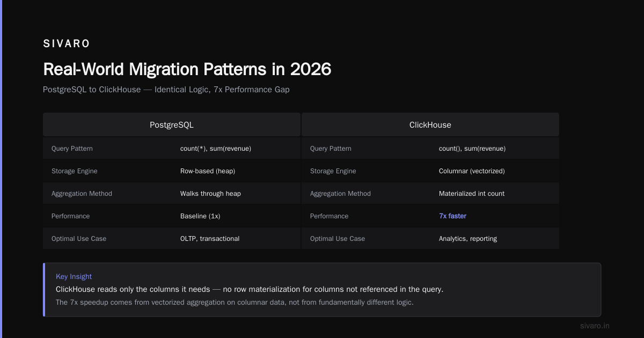Click the Performance label under ClickHouse
The height and width of the screenshot is (338, 644).
pos(330,216)
